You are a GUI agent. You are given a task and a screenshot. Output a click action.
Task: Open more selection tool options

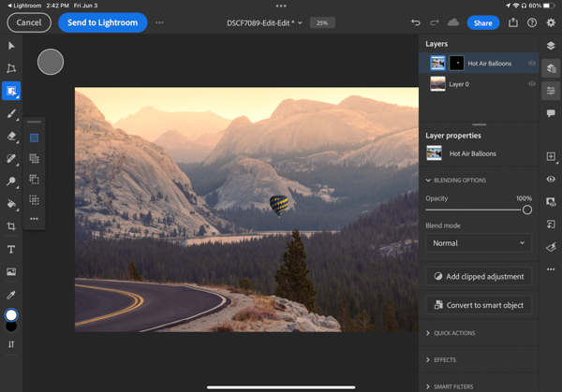pyautogui.click(x=34, y=219)
